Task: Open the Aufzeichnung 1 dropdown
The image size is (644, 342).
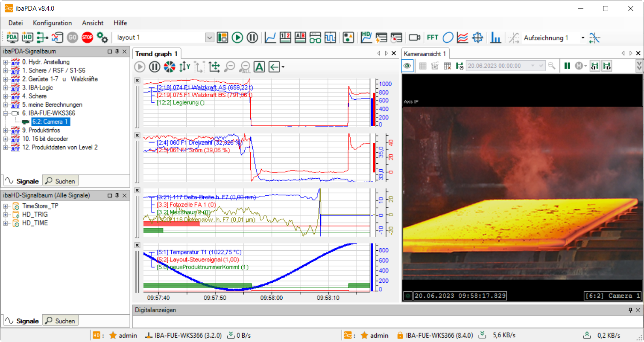Action: [583, 38]
